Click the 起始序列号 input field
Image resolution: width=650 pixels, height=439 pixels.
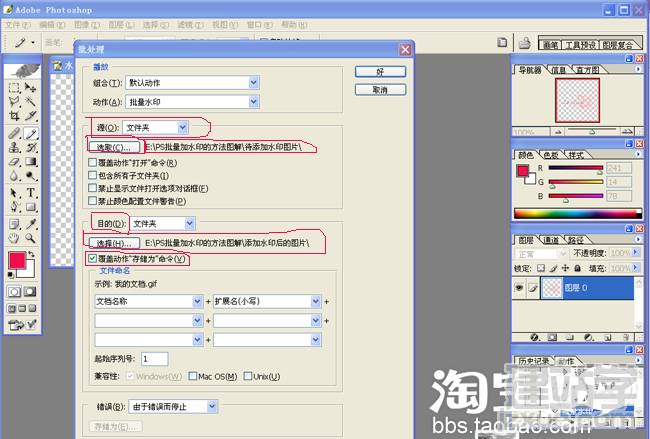pyautogui.click(x=155, y=359)
